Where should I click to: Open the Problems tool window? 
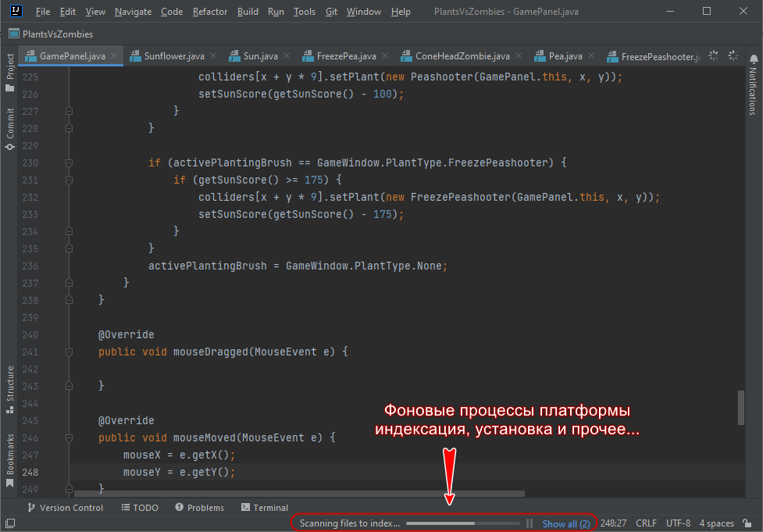pyautogui.click(x=199, y=508)
